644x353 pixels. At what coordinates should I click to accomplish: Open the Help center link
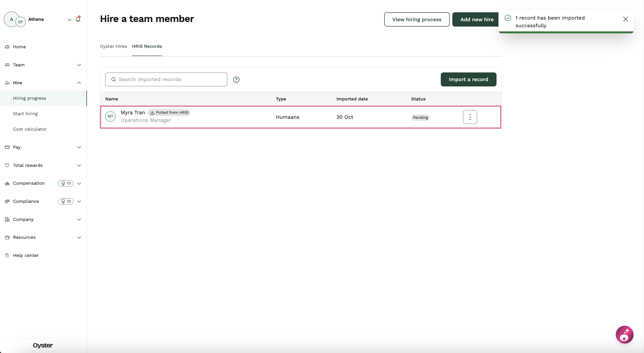point(26,255)
